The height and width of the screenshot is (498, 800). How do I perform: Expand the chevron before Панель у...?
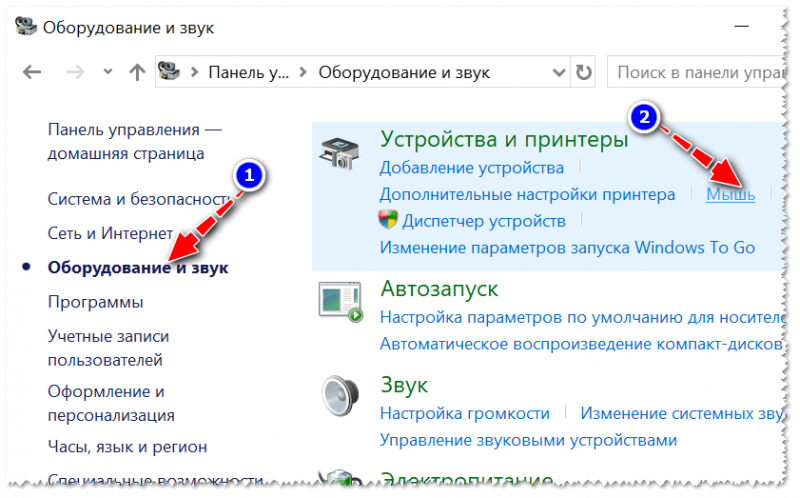click(194, 72)
